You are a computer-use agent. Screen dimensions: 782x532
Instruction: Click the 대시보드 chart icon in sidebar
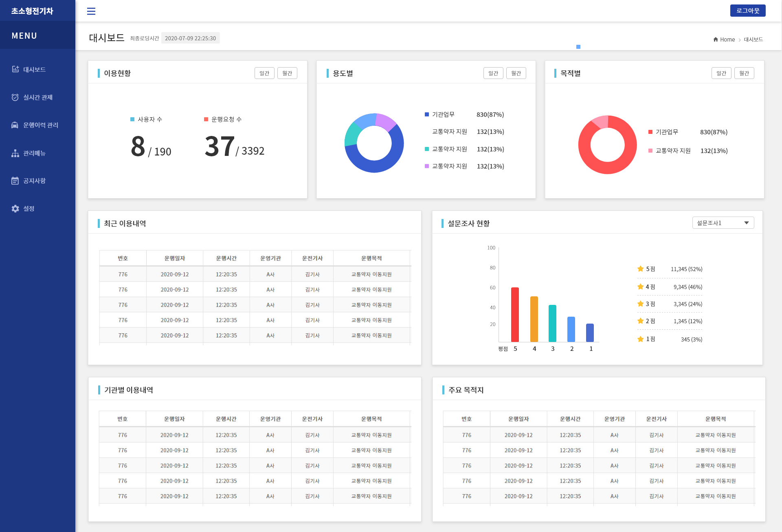pyautogui.click(x=15, y=69)
